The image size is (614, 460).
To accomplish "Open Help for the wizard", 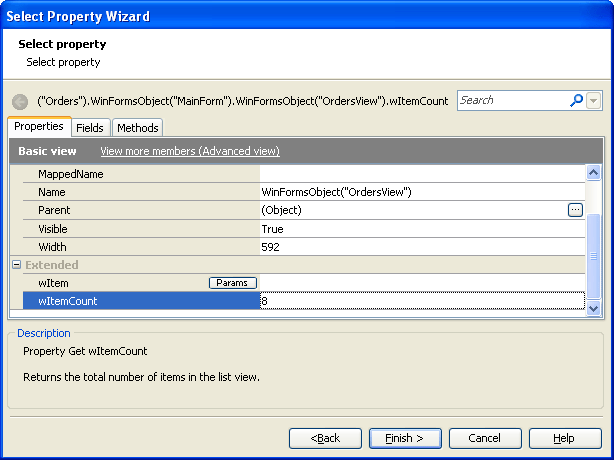I will (x=564, y=438).
